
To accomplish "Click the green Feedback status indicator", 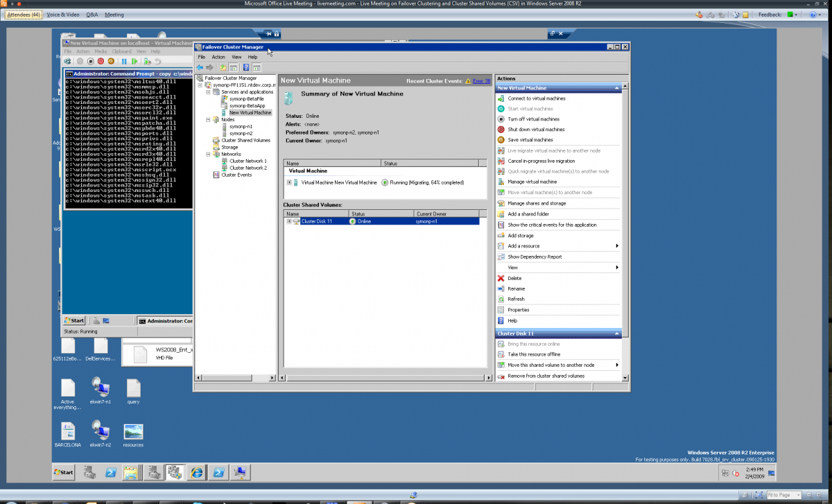I will coord(790,15).
